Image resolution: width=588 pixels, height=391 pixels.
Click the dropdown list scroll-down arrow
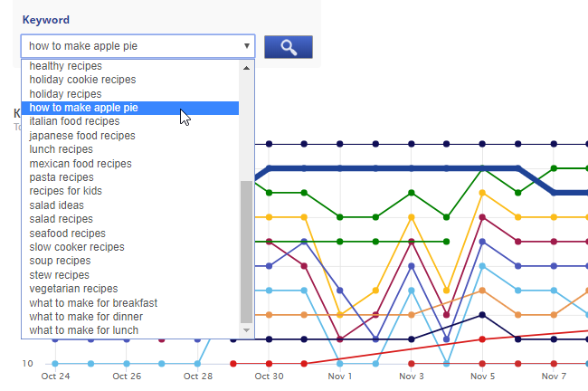(x=247, y=331)
